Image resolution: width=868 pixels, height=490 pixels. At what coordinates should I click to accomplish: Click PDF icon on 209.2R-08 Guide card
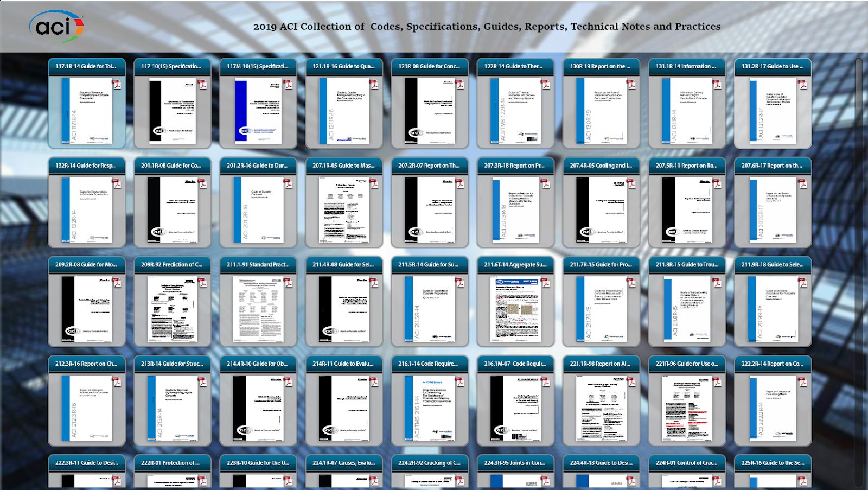[117, 283]
